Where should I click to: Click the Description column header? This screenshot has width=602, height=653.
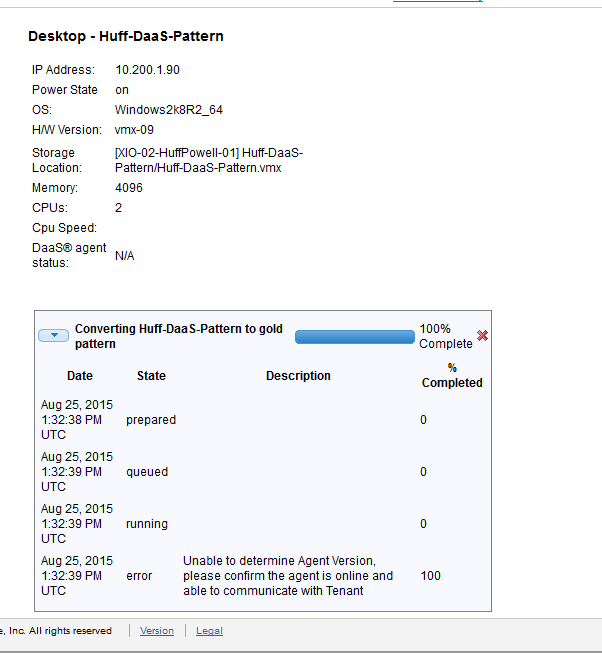(298, 376)
